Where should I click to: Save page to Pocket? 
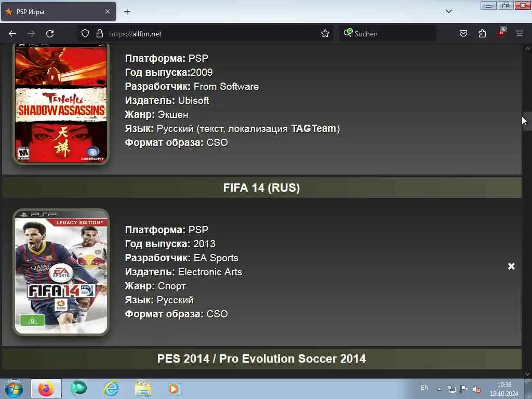click(x=463, y=33)
